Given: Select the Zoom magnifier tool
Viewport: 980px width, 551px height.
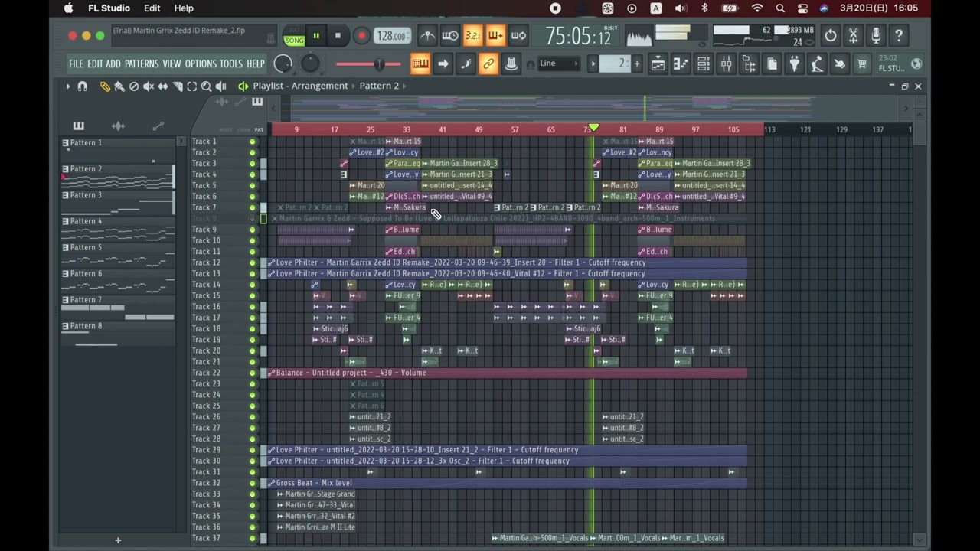Looking at the screenshot, I should (x=207, y=86).
